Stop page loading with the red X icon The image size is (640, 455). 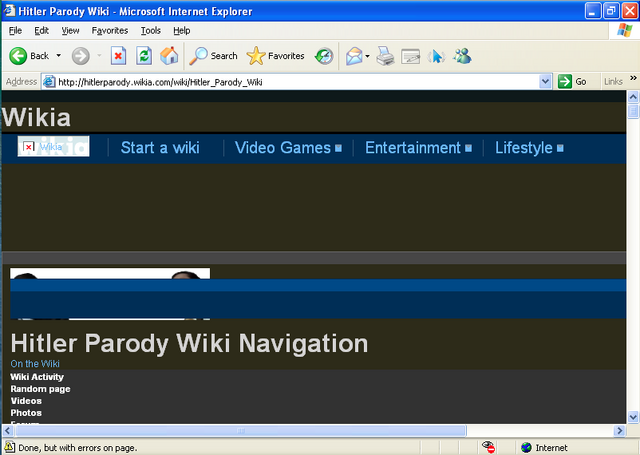click(x=118, y=56)
